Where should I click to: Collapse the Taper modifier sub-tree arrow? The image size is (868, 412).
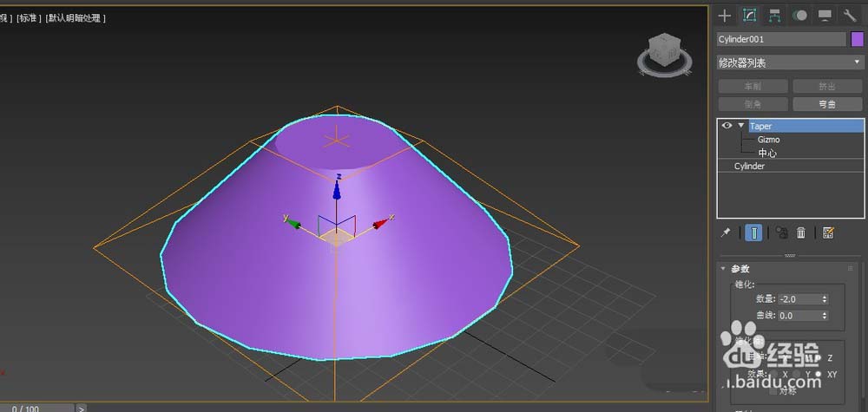point(741,126)
